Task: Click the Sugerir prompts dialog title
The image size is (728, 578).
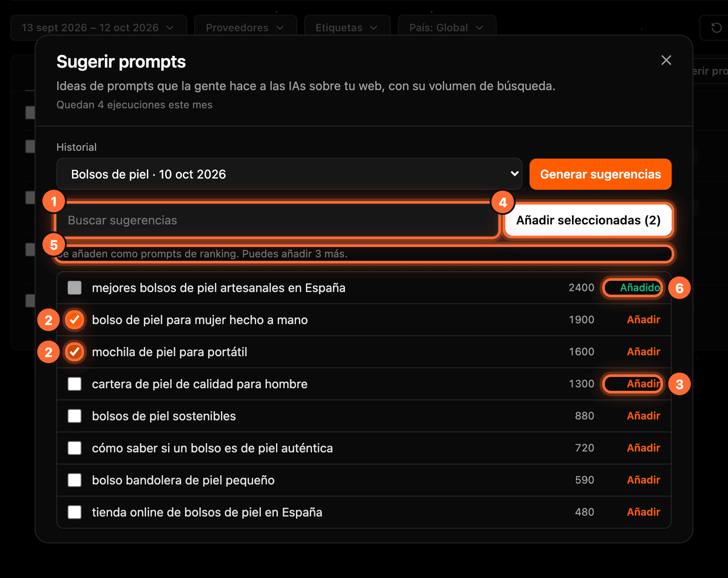Action: pyautogui.click(x=121, y=62)
